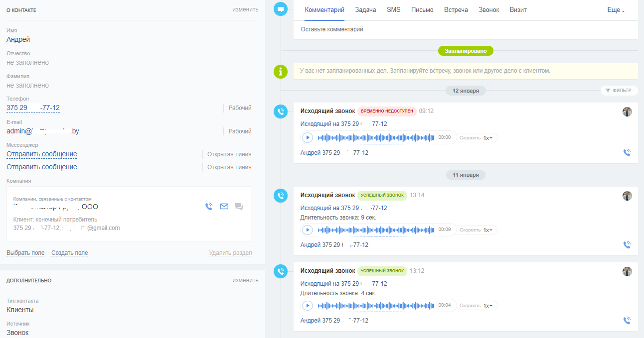This screenshot has width=644, height=338.
Task: Play the 09:12 call recording
Action: pos(308,137)
